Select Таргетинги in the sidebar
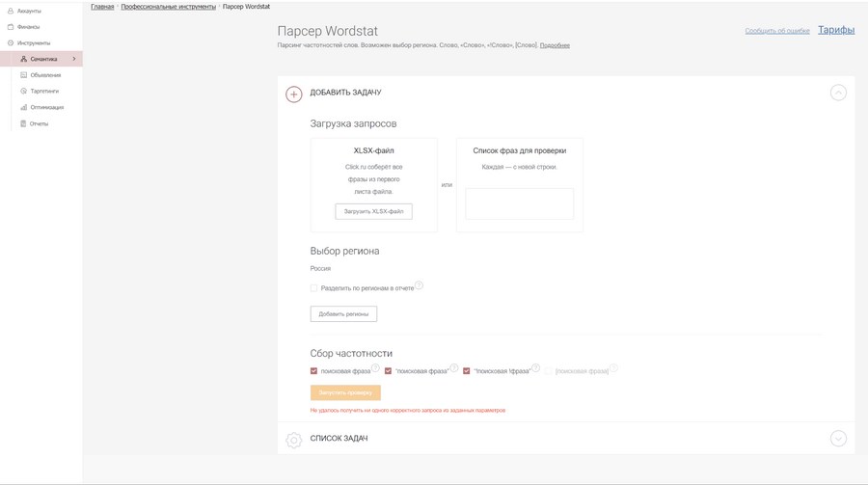868x485 pixels. [x=44, y=91]
